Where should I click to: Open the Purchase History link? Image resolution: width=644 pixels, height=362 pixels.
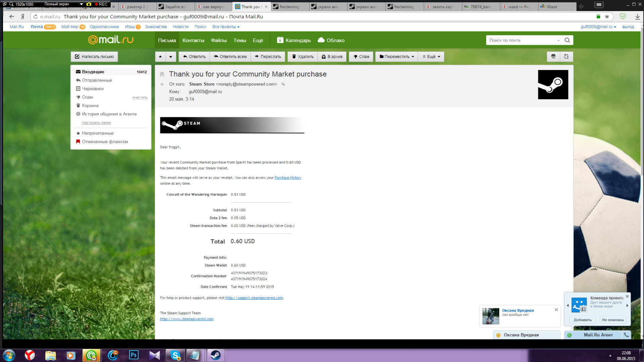click(288, 178)
